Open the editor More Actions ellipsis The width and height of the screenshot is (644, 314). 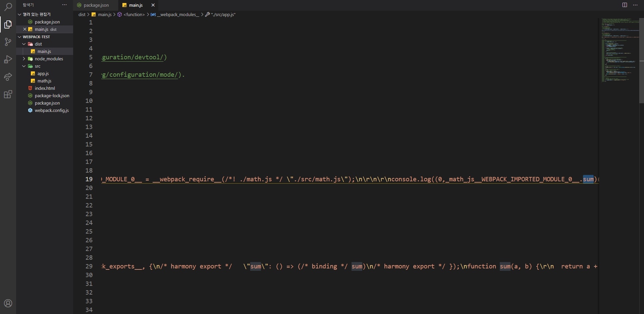pyautogui.click(x=635, y=5)
